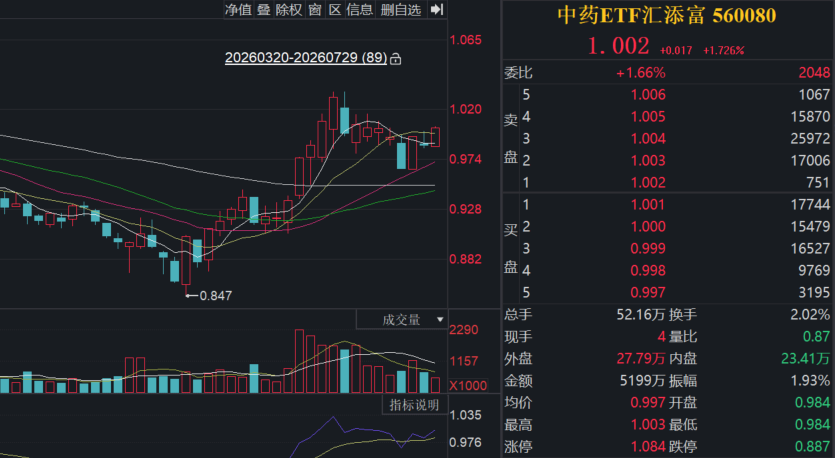Click sell level 5 price 1.006
The height and width of the screenshot is (458, 835).
click(x=648, y=95)
